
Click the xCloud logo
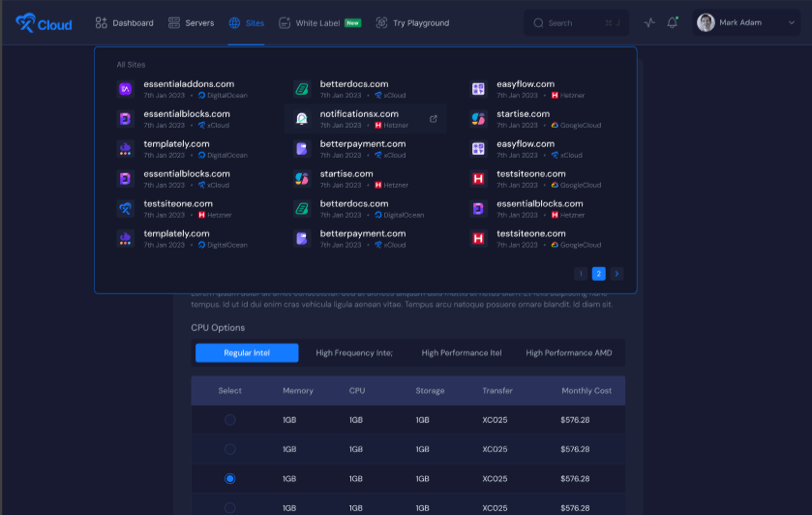(44, 23)
